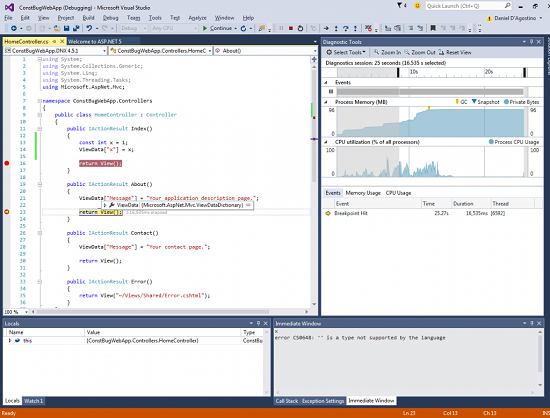
Task: Click the GC marker on memory graph
Action: [429, 108]
